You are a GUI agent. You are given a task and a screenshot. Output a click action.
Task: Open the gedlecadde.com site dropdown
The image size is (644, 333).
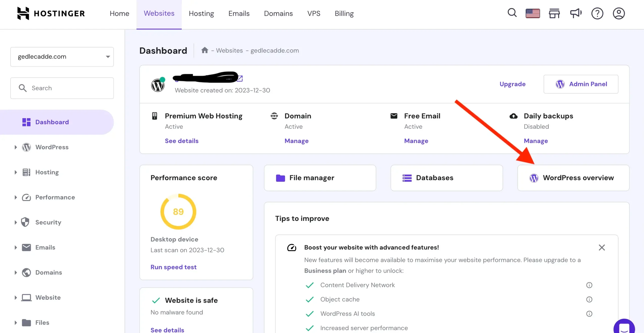(62, 57)
